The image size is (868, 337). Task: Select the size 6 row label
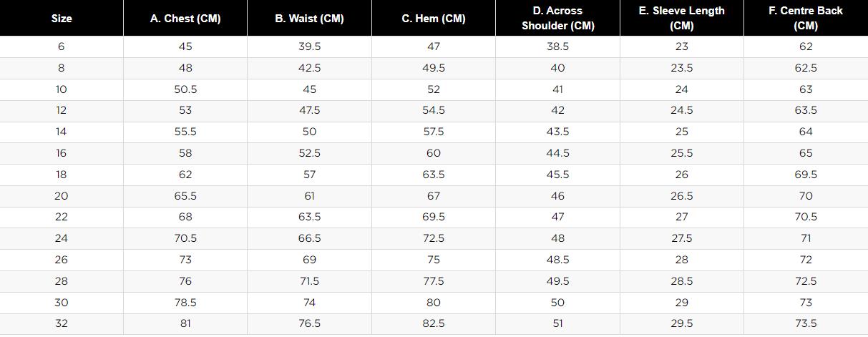coord(62,47)
